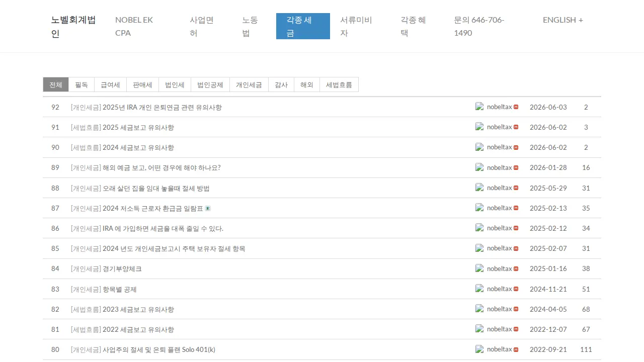Image resolution: width=644 pixels, height=362 pixels.
Task: Switch to the 급여세 category tab
Action: click(110, 84)
